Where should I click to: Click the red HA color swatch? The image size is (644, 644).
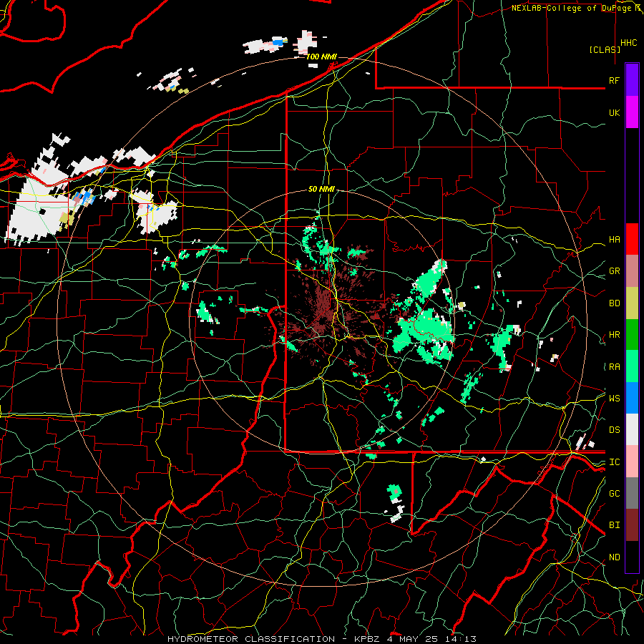tap(632, 239)
